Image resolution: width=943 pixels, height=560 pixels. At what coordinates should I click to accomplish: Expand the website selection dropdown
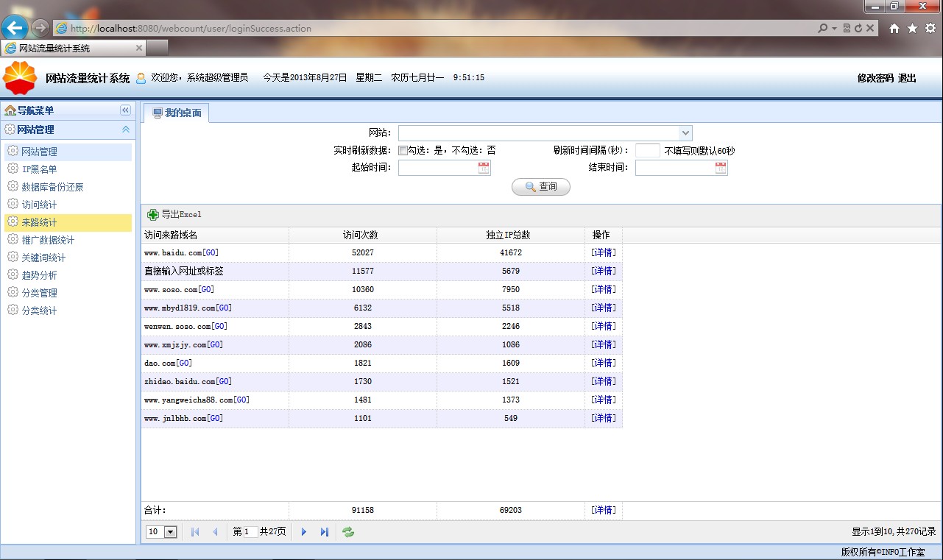[685, 133]
